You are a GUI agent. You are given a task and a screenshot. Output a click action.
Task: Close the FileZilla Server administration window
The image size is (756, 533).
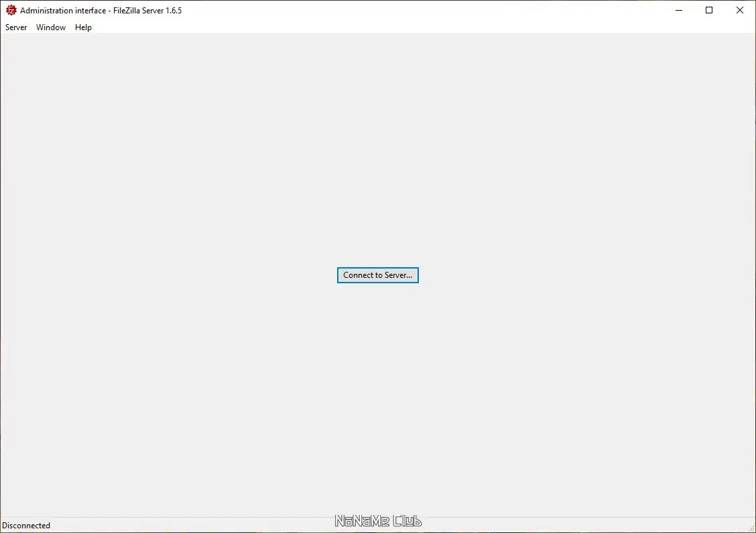(740, 10)
